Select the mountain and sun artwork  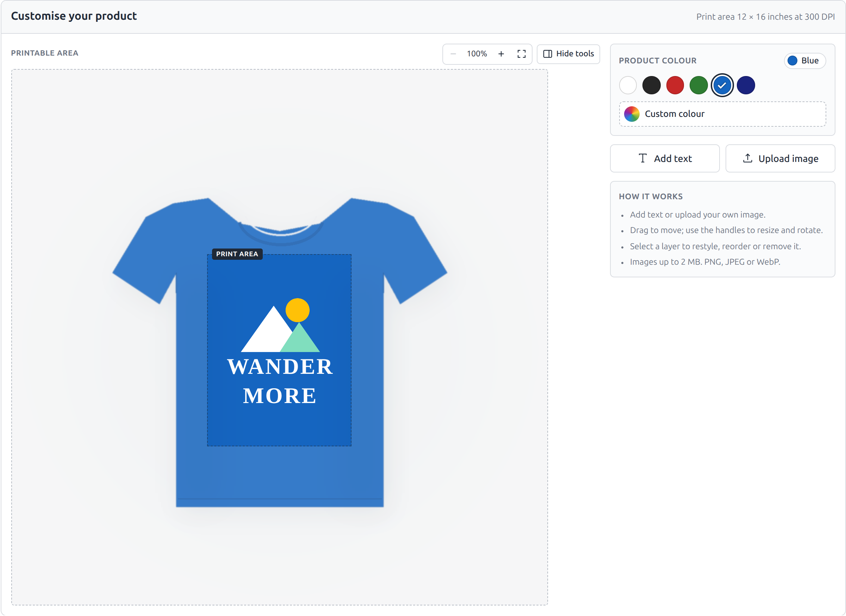pos(280,325)
